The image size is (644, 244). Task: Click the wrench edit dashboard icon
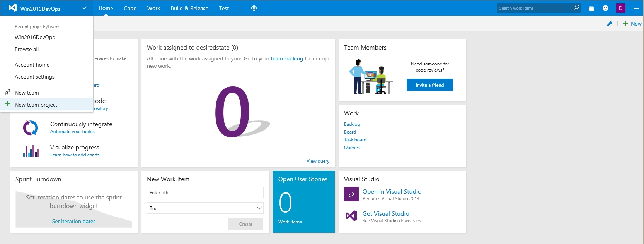[610, 24]
